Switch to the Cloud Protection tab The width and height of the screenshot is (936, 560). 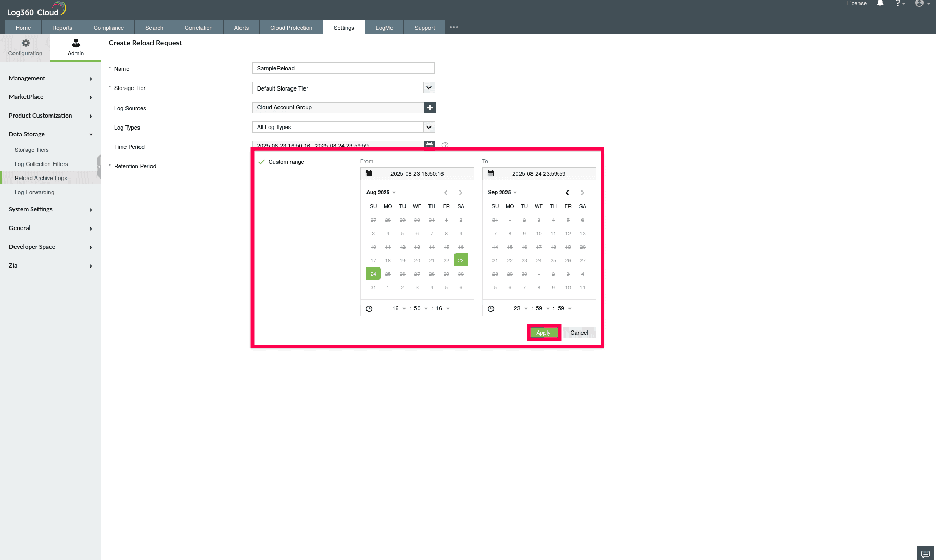[x=292, y=28]
